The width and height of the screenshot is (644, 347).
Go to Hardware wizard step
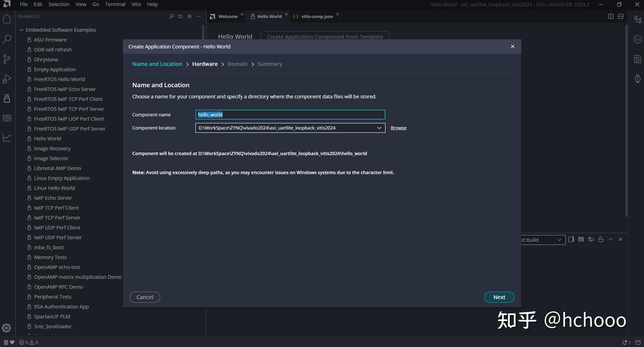pos(205,64)
